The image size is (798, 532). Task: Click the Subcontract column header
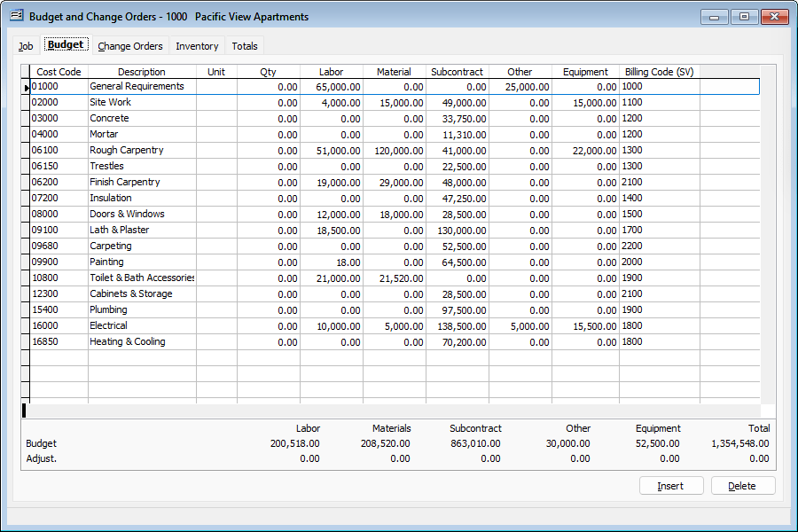tap(458, 71)
